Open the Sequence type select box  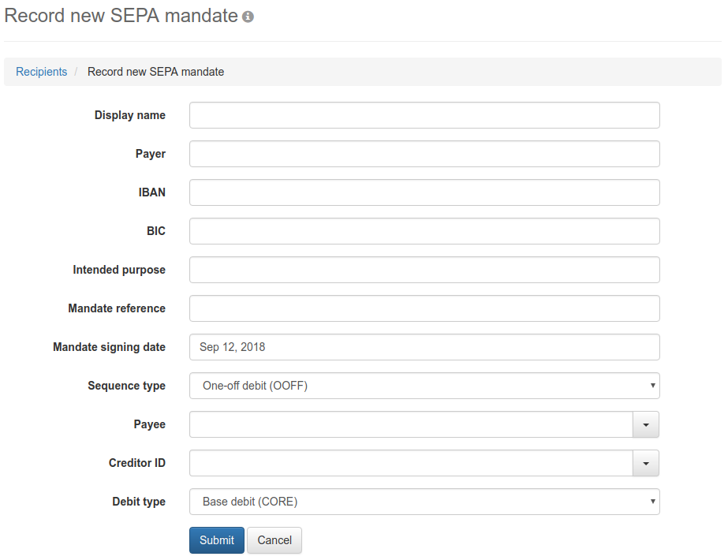(424, 386)
